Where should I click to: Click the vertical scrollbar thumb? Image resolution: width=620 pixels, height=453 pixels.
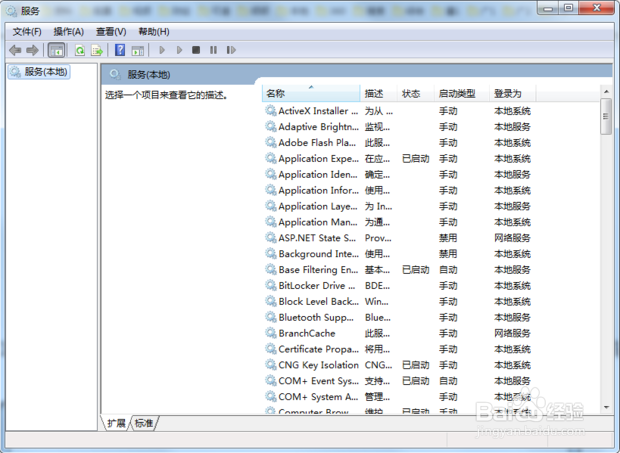[606, 117]
